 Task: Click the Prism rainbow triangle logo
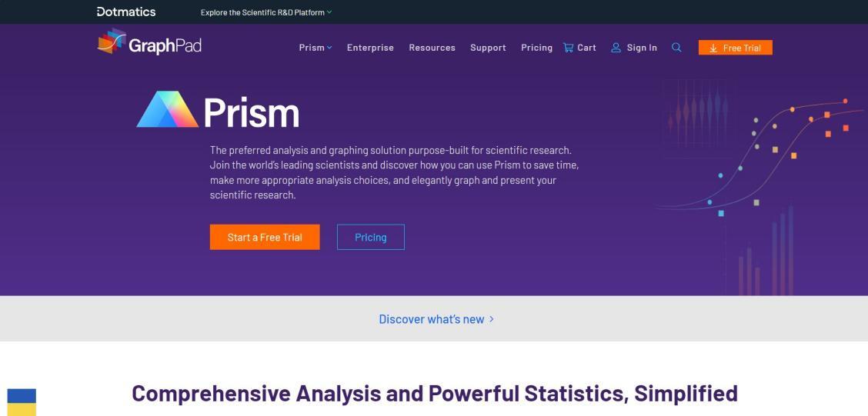168,109
